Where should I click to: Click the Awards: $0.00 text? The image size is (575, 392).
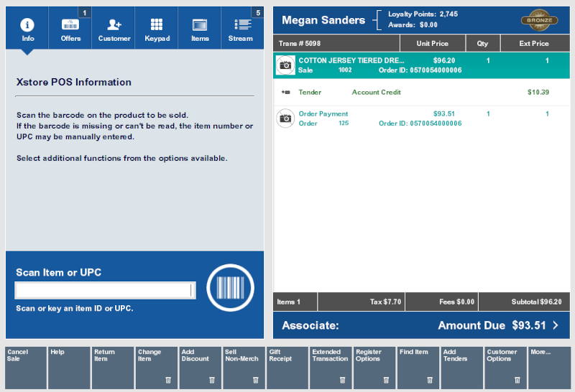coord(413,25)
